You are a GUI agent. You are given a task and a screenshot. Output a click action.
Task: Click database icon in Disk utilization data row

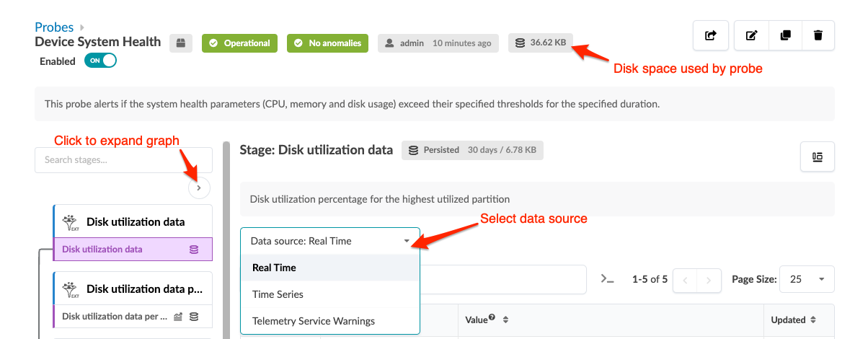(x=193, y=250)
